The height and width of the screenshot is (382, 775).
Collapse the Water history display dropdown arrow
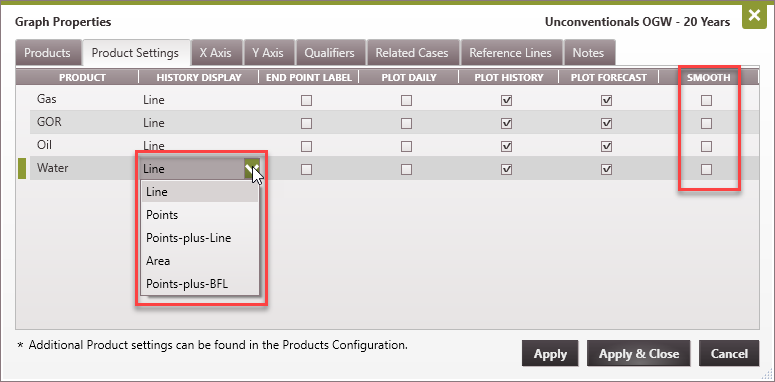point(252,169)
